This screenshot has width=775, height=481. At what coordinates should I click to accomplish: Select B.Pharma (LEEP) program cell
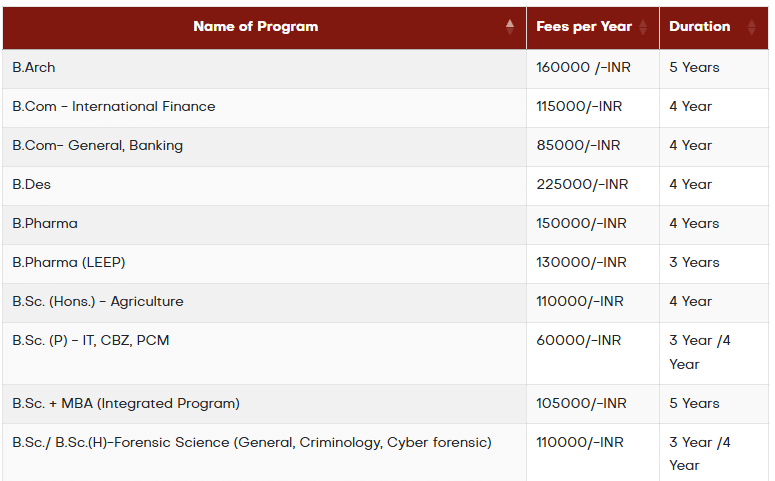(69, 263)
